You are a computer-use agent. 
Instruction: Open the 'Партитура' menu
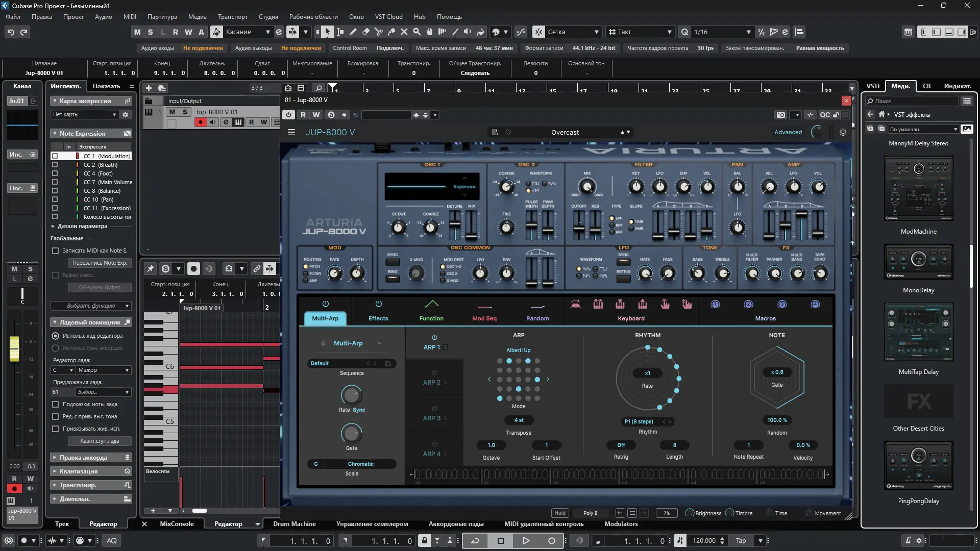click(x=162, y=17)
